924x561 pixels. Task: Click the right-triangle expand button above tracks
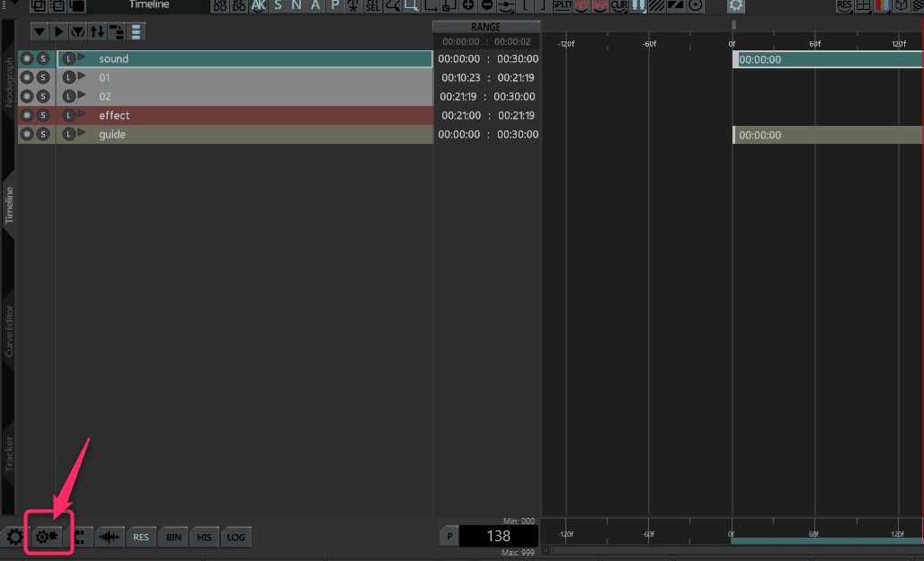tap(59, 31)
